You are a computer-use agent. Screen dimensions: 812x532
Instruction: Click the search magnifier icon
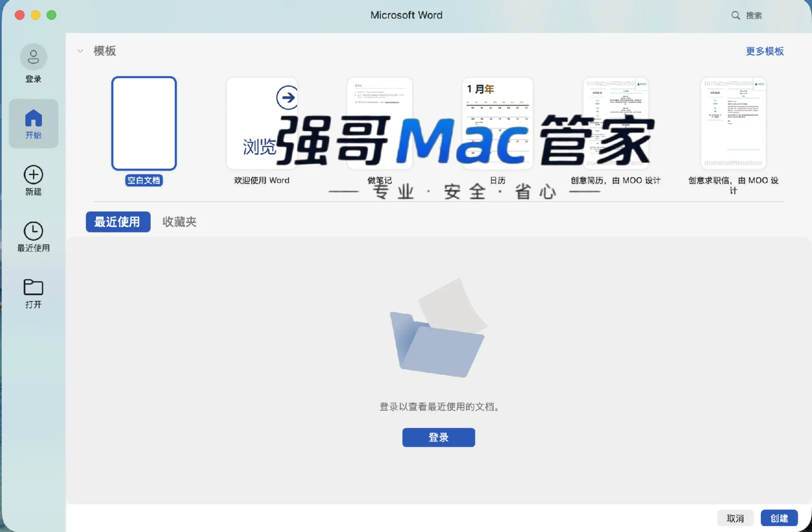click(735, 15)
